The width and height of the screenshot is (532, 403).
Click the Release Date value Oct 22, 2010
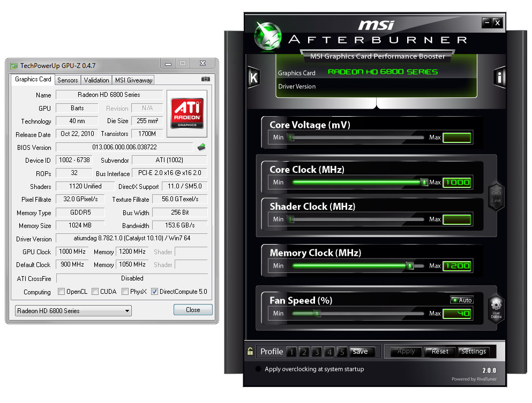pos(77,134)
